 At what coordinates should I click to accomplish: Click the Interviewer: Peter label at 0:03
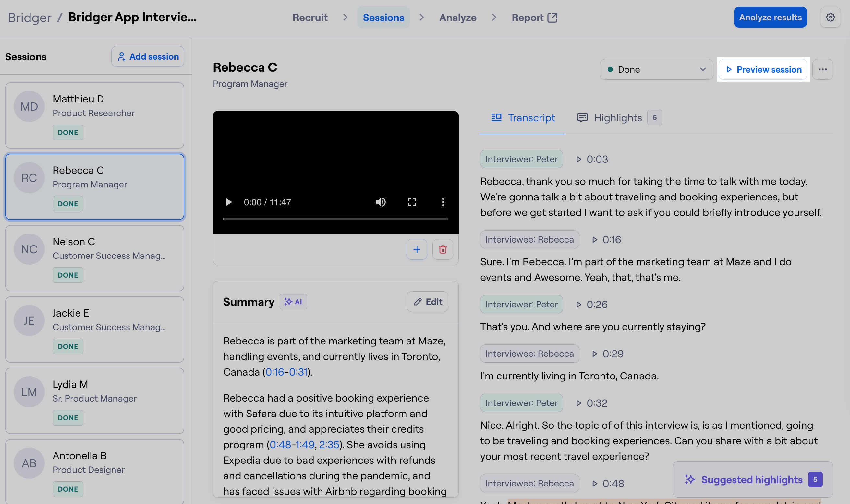click(x=521, y=159)
